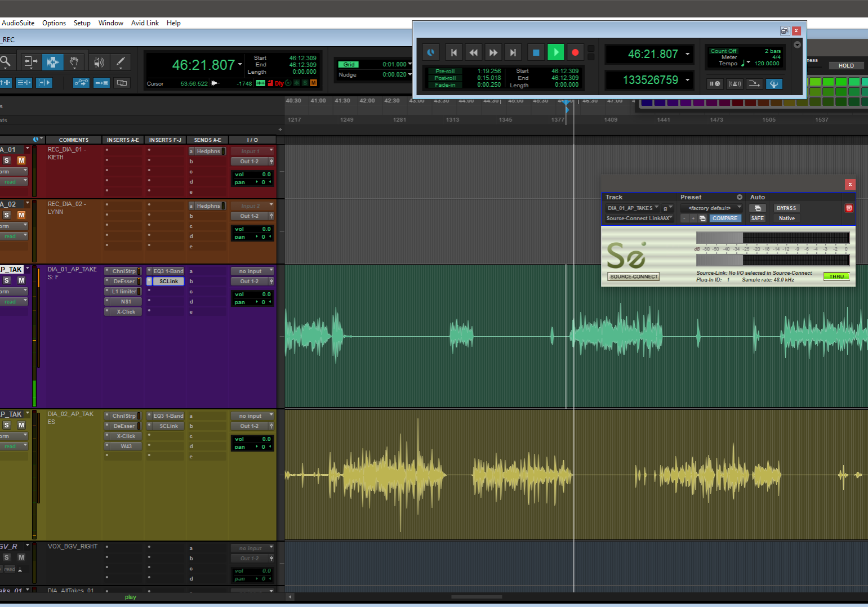
Task: Toggle BYPASS on Source-Connect plug-in
Action: [786, 208]
